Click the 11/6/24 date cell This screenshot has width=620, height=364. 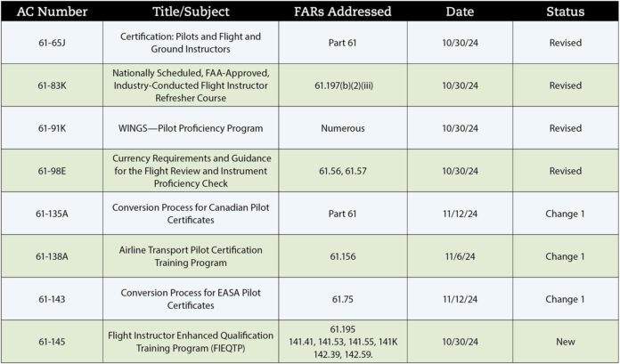click(460, 256)
